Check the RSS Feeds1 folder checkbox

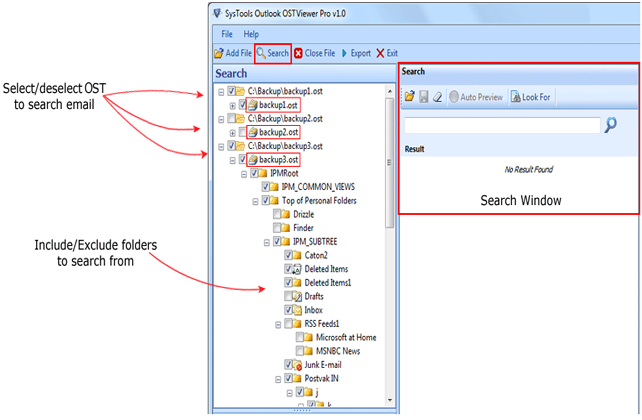pyautogui.click(x=288, y=323)
